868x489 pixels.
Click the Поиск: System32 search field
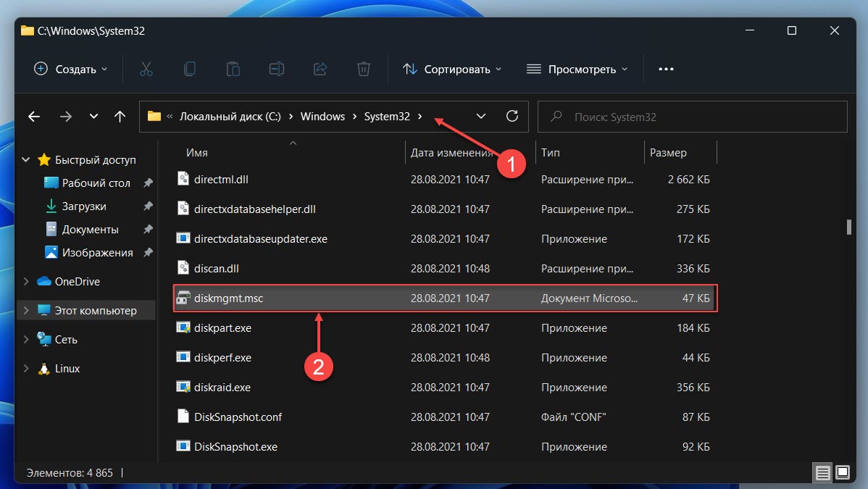(693, 117)
